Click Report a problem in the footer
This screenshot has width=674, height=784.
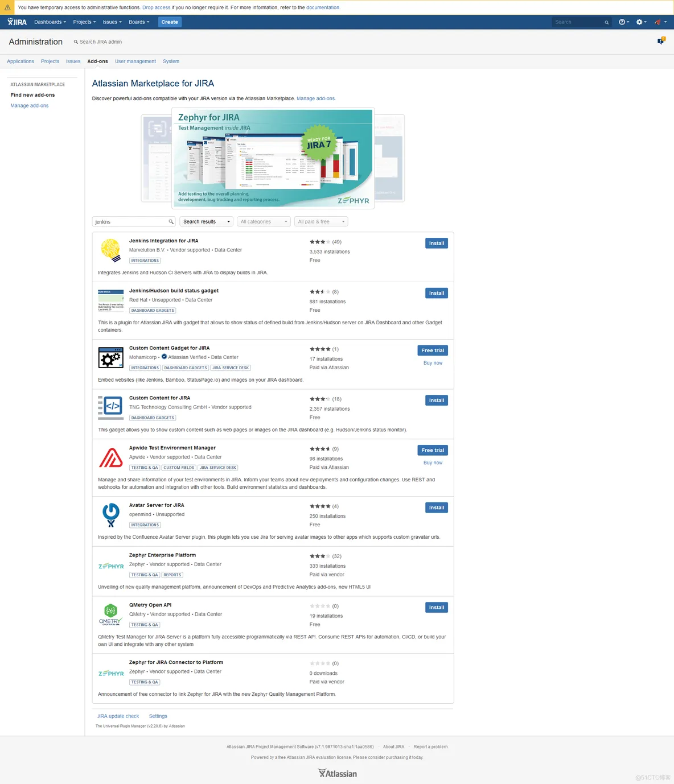[x=430, y=747]
